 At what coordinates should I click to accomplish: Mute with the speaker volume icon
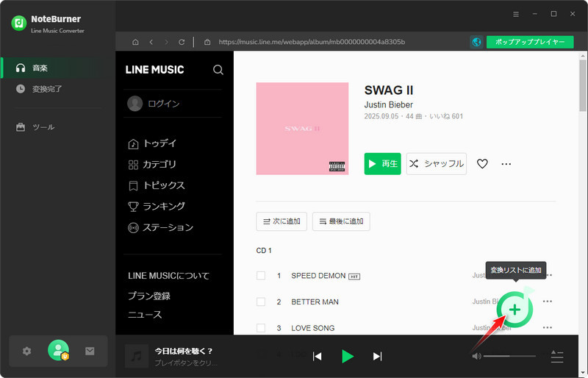[476, 356]
